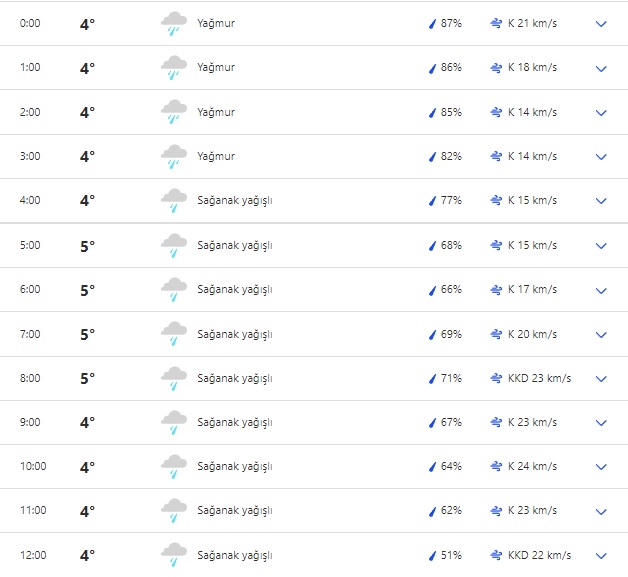Expand the 9:00 hourly row

601,423
